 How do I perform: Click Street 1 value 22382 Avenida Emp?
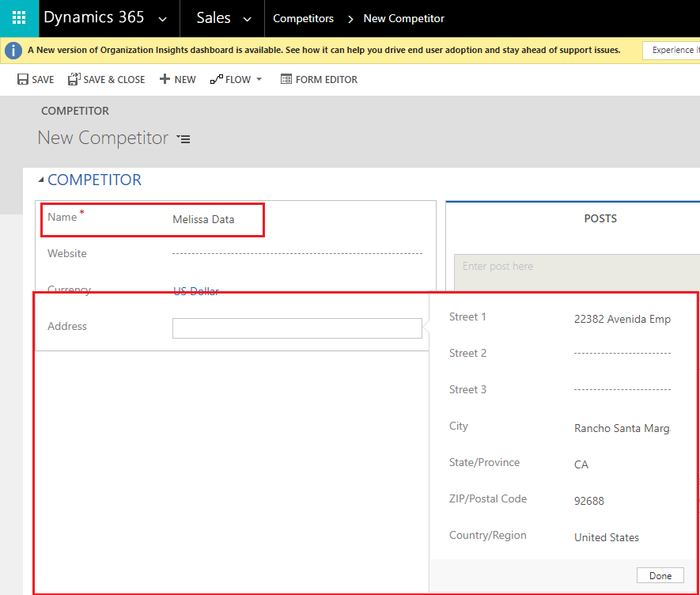[x=622, y=319]
